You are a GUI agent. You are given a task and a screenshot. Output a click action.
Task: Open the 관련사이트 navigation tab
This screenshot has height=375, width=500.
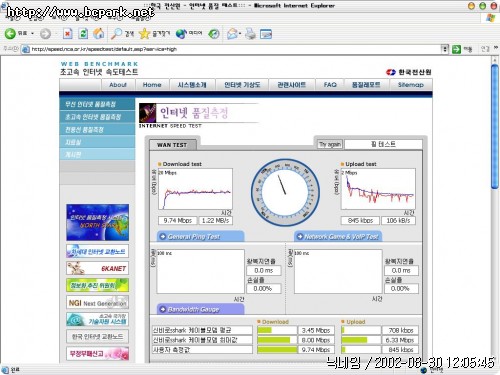click(x=291, y=85)
